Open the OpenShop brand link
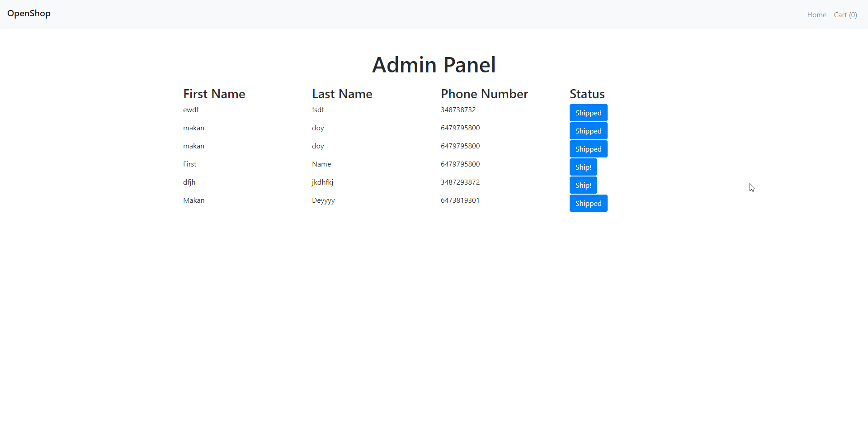The width and height of the screenshot is (868, 424). (29, 14)
